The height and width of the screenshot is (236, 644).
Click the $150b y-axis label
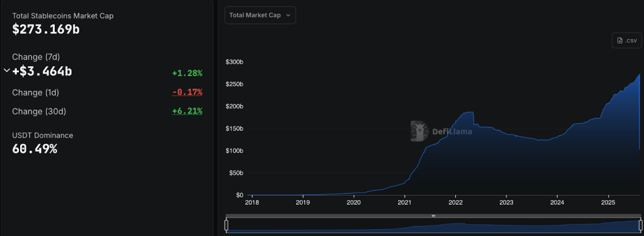[x=235, y=128]
